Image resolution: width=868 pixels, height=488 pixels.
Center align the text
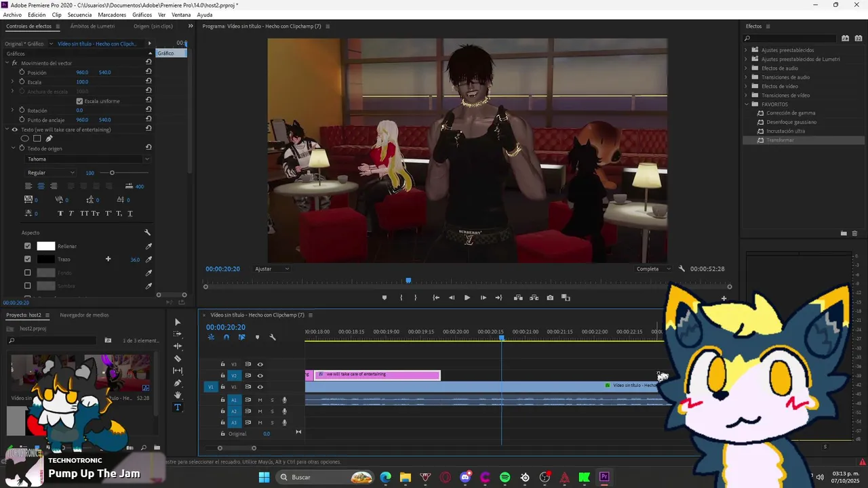pos(41,186)
